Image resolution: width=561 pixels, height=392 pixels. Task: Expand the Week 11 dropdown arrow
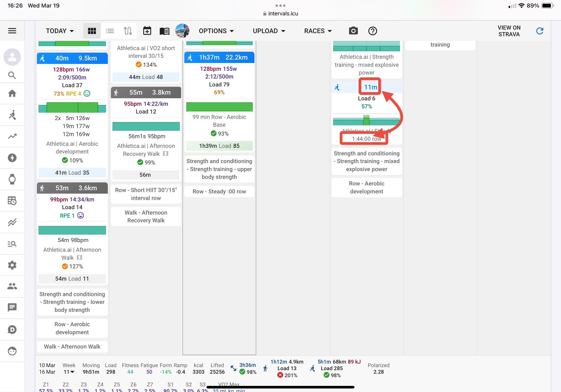[x=72, y=372]
